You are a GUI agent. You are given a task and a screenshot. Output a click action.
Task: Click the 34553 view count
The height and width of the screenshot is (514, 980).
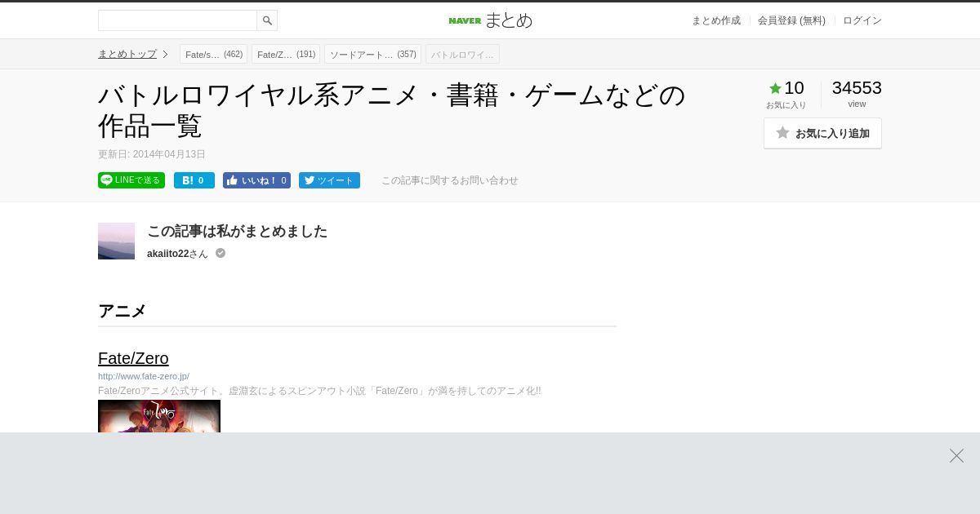[857, 88]
